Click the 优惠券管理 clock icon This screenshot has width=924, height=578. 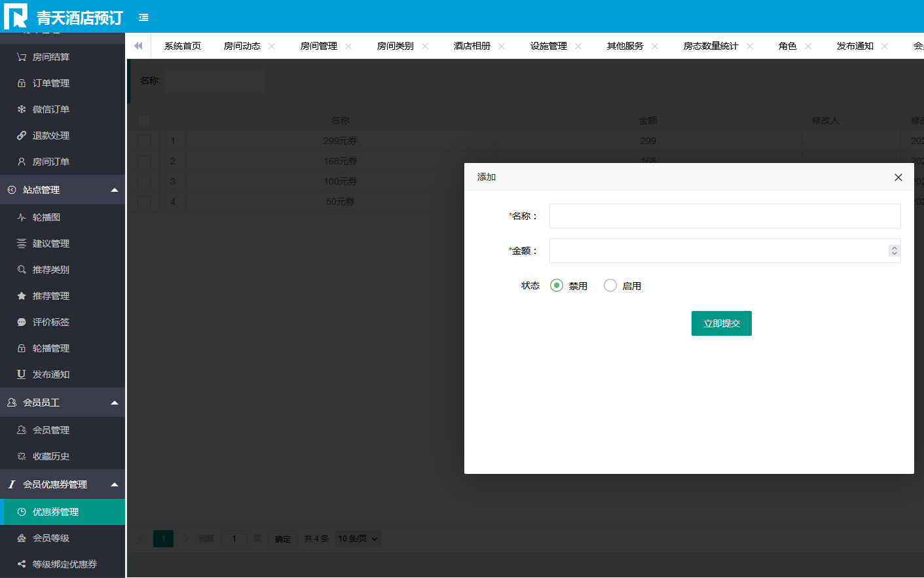click(x=22, y=512)
